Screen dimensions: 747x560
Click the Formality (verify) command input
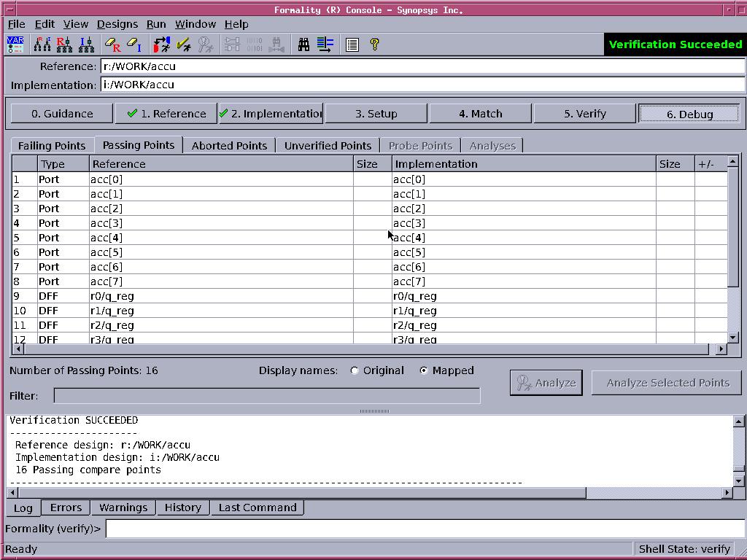[x=425, y=529]
